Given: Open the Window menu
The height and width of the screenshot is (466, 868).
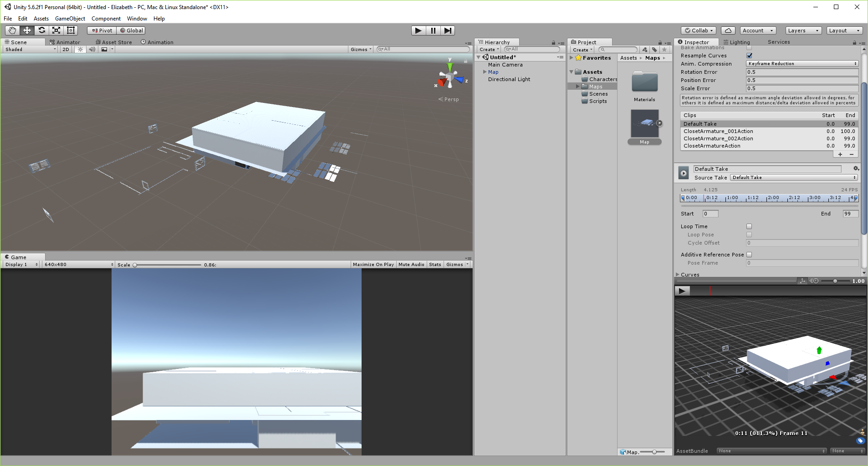Looking at the screenshot, I should click(x=137, y=19).
